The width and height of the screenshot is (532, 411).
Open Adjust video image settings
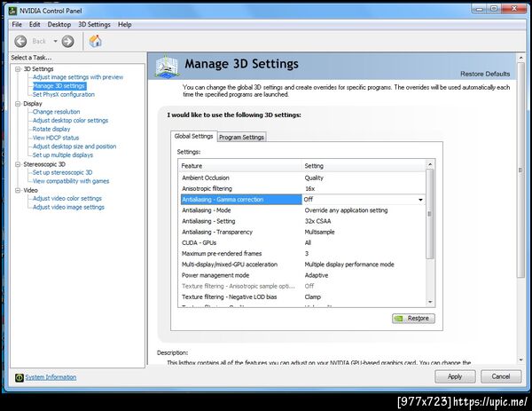pos(68,207)
